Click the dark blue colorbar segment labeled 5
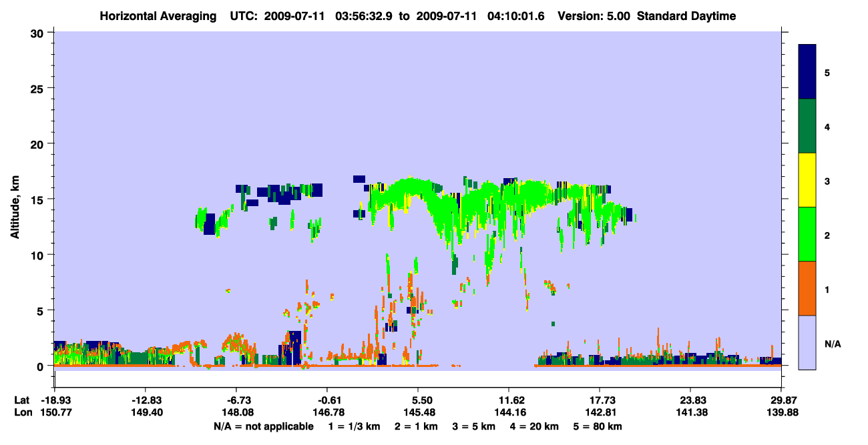 click(x=807, y=72)
